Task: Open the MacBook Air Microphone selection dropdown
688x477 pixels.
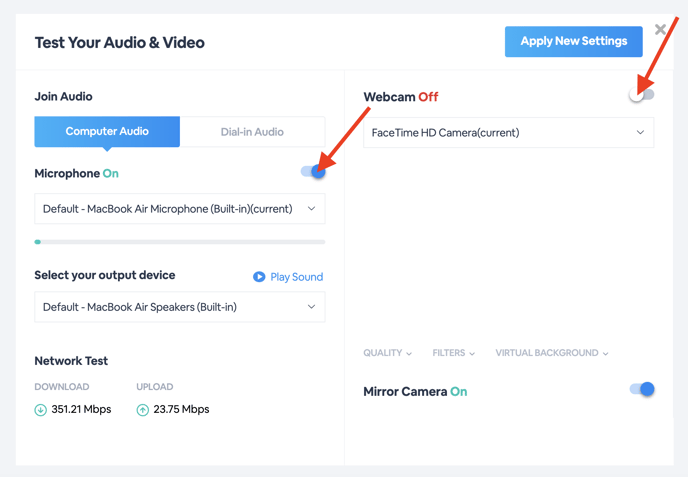Action: [180, 208]
